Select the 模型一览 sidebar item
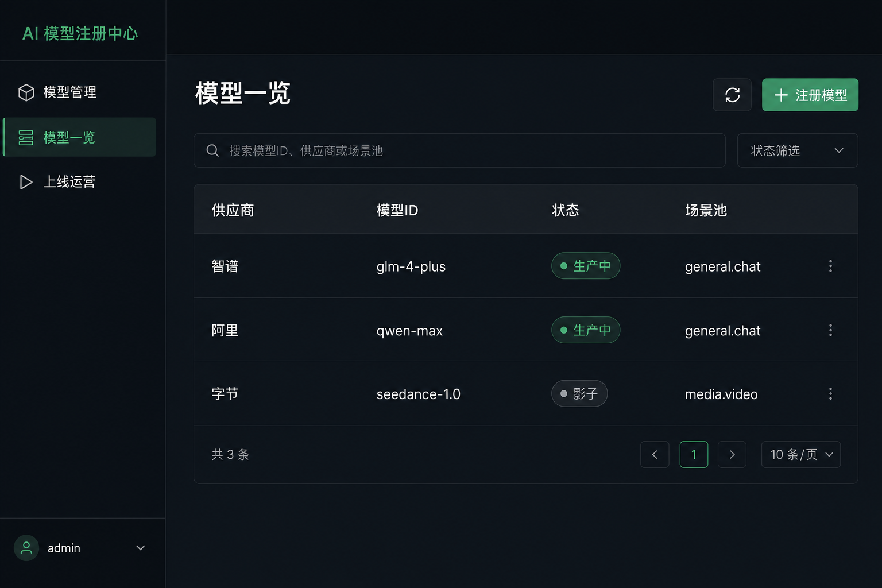This screenshot has width=882, height=588. (x=80, y=137)
